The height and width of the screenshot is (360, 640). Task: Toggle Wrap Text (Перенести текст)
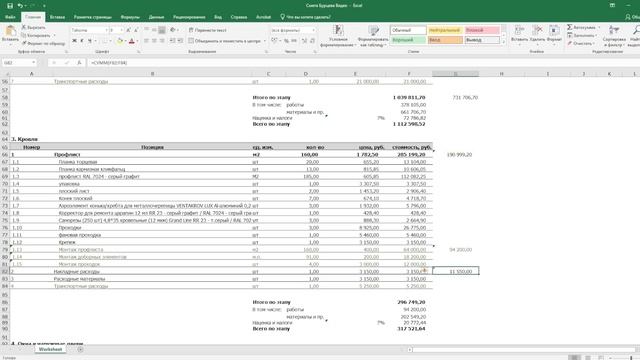(x=207, y=30)
